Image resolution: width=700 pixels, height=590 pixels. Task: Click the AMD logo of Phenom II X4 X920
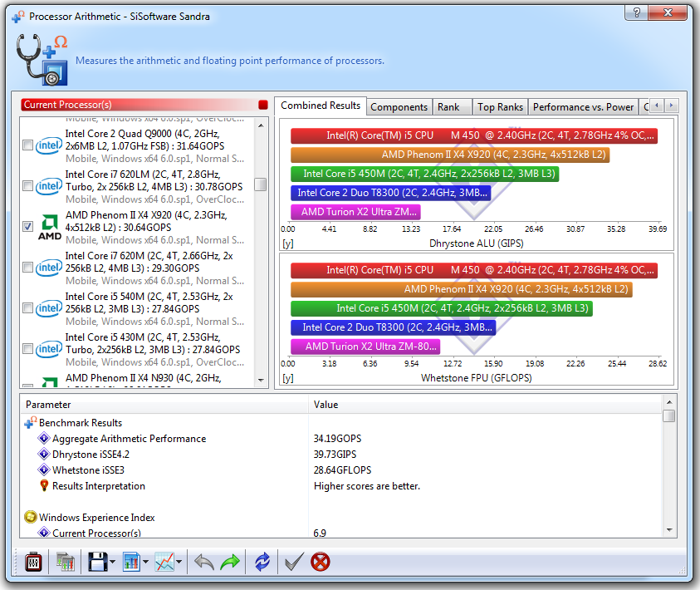tap(50, 228)
